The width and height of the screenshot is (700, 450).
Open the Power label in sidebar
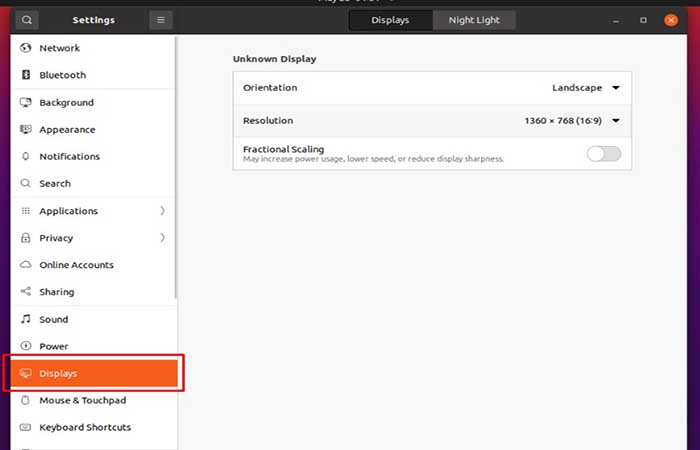[x=54, y=346]
